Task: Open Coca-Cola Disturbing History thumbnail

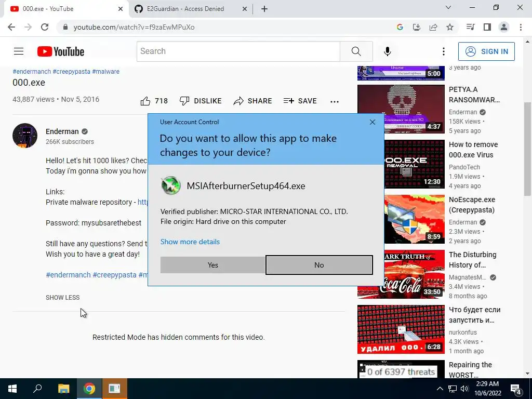Action: pyautogui.click(x=401, y=274)
